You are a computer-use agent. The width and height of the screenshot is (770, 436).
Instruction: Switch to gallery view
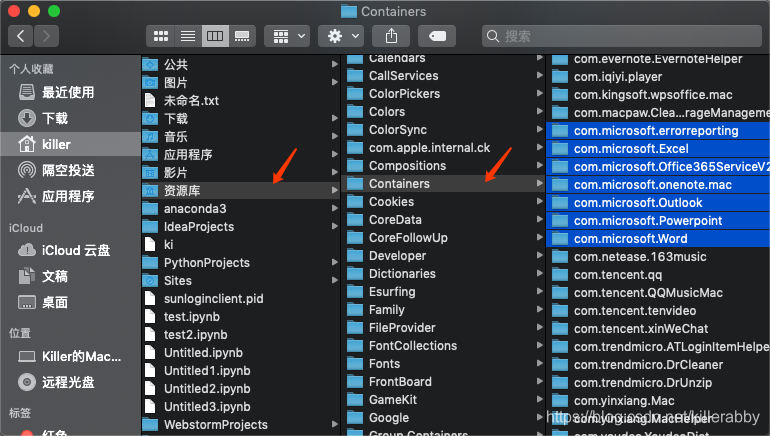point(242,36)
